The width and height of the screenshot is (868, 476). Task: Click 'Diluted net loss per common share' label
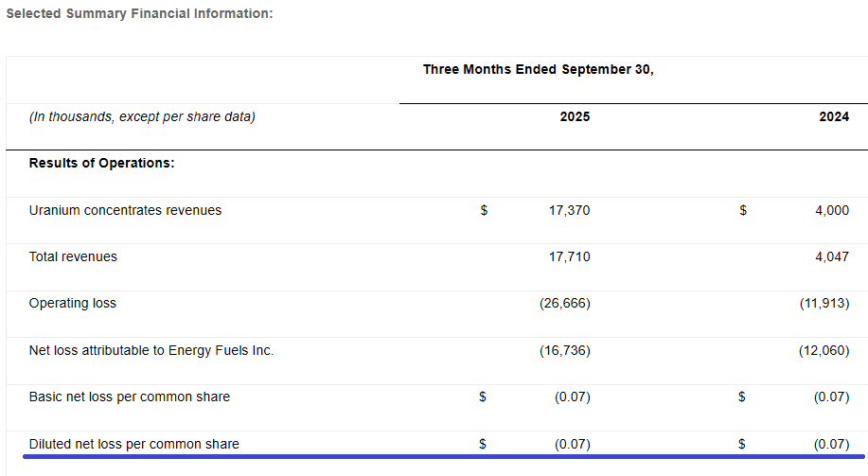(x=134, y=444)
